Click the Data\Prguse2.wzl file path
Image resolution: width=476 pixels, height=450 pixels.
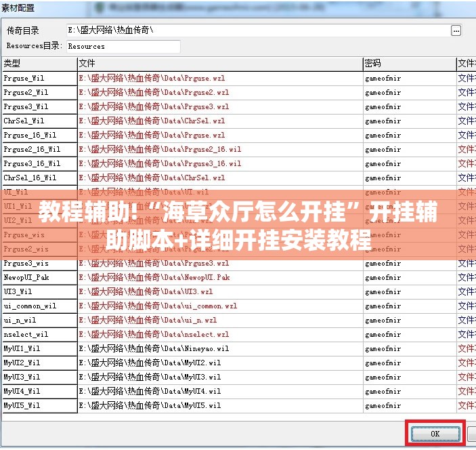(154, 93)
